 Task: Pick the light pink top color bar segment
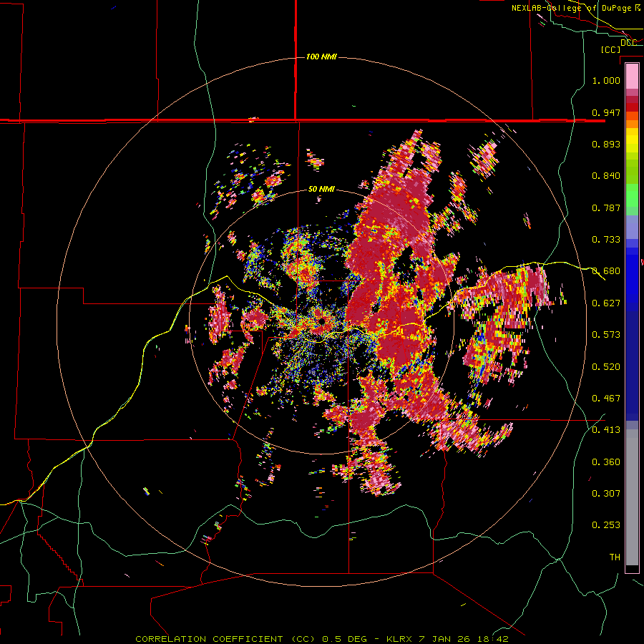[x=632, y=76]
